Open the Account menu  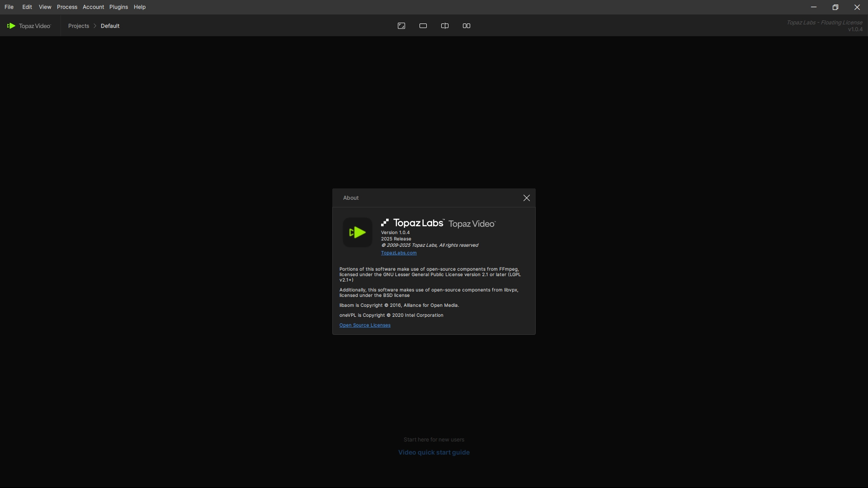pos(93,7)
